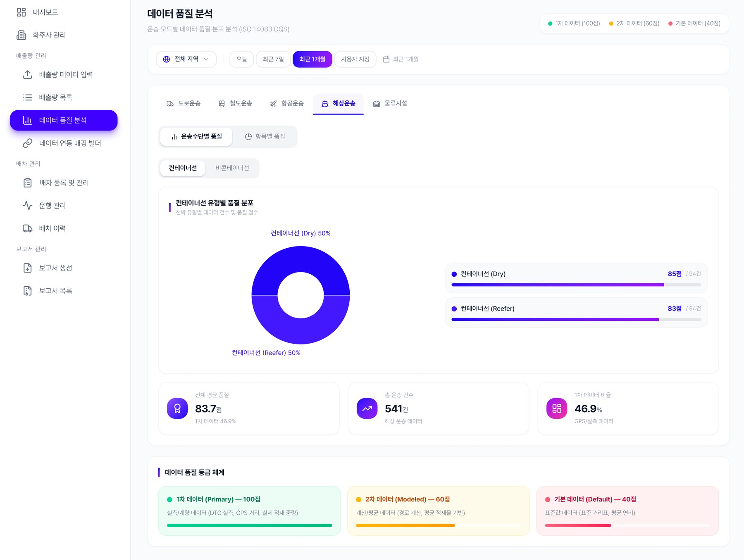Open the 도로운송 tab
The width and height of the screenshot is (744, 560).
click(x=184, y=104)
